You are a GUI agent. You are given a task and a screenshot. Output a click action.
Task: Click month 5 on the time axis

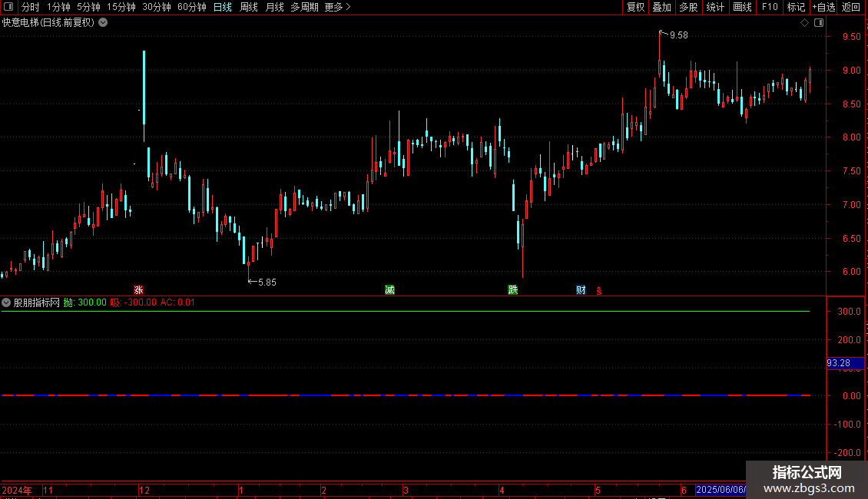click(x=598, y=490)
